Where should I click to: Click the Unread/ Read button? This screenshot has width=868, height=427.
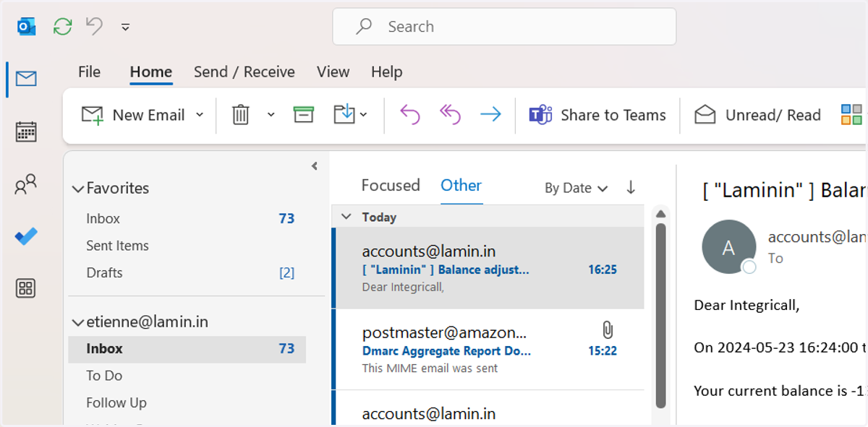757,115
